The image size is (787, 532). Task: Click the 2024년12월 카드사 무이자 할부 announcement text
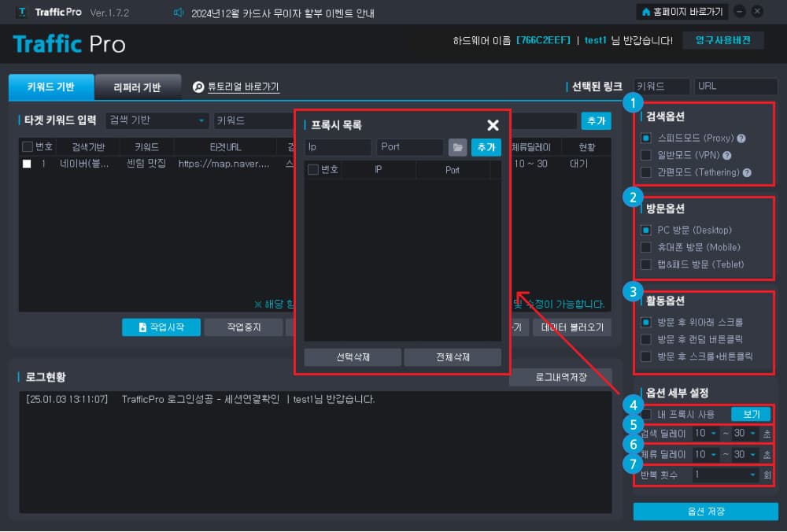[x=283, y=13]
